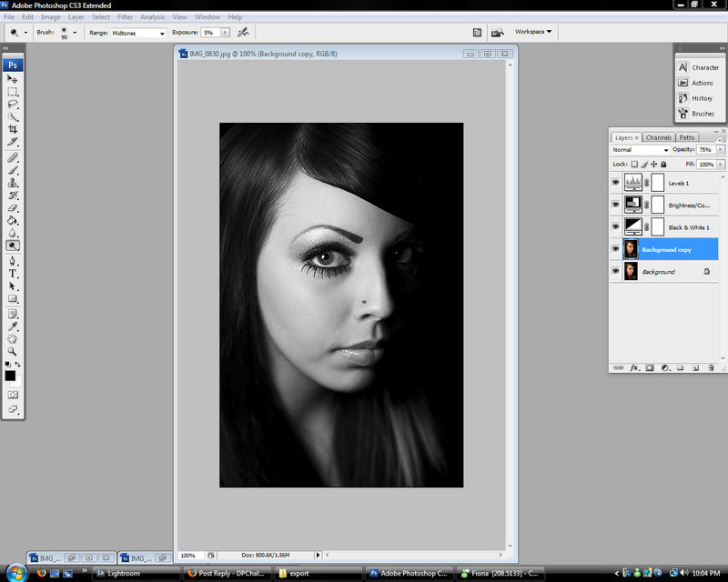Hide the Black & White 1 layer
The image size is (728, 582).
click(x=616, y=226)
